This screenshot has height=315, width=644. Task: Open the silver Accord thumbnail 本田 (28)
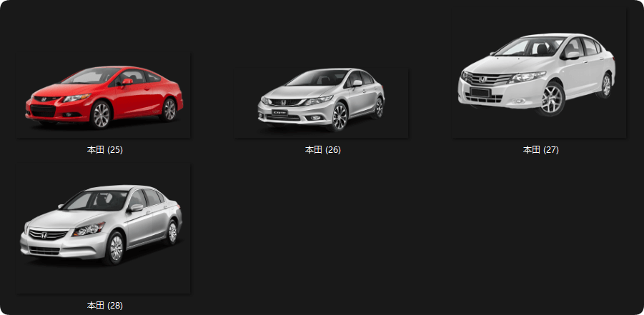click(102, 225)
